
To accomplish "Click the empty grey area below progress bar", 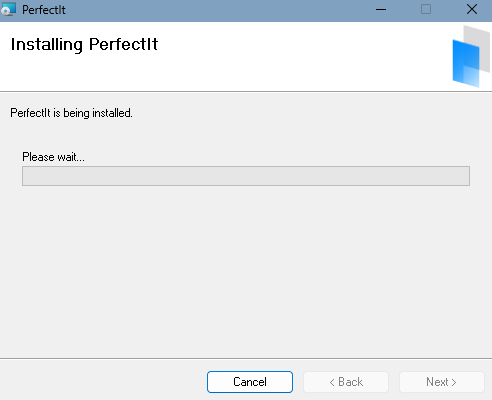I will [x=246, y=270].
